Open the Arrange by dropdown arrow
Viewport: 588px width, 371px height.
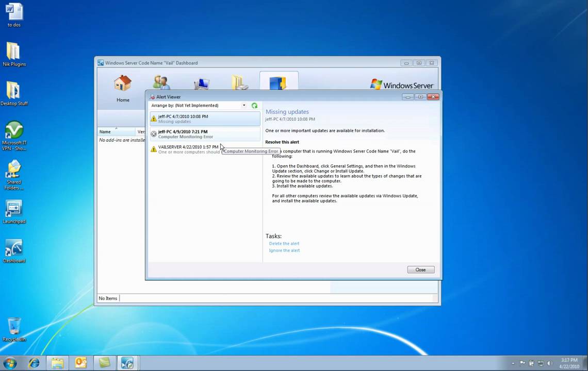(x=244, y=105)
